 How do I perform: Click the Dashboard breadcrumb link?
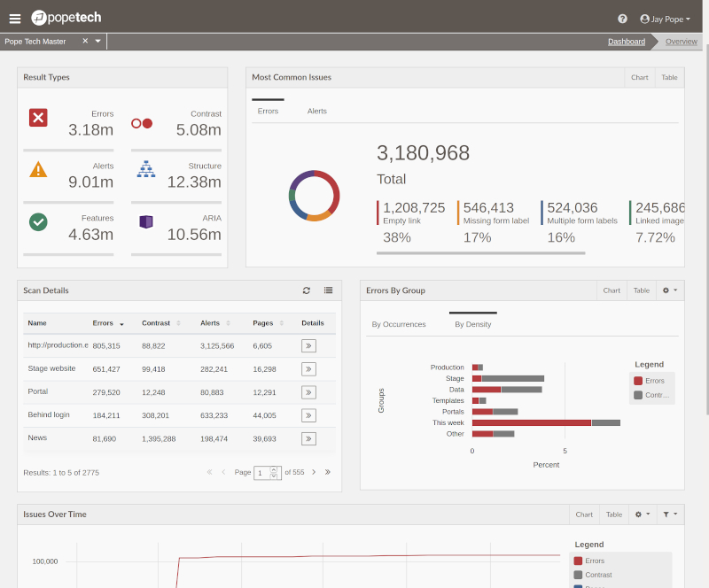(627, 41)
